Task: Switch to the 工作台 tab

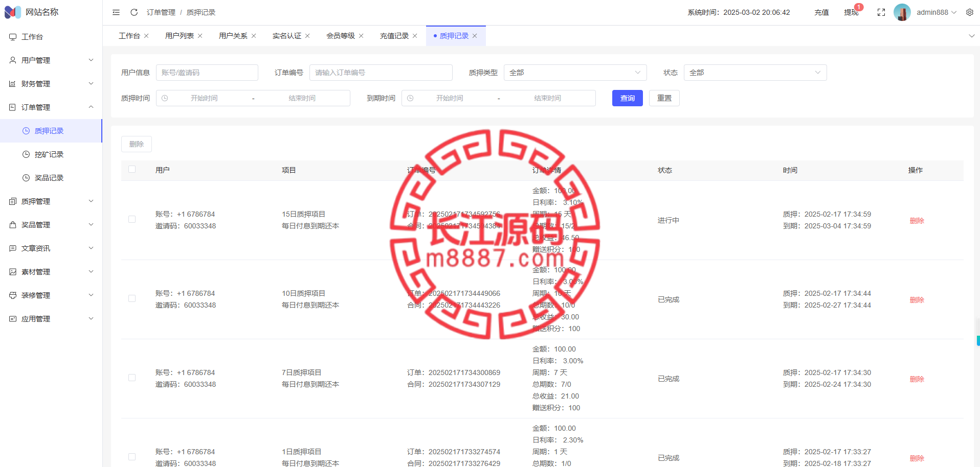Action: pyautogui.click(x=129, y=36)
